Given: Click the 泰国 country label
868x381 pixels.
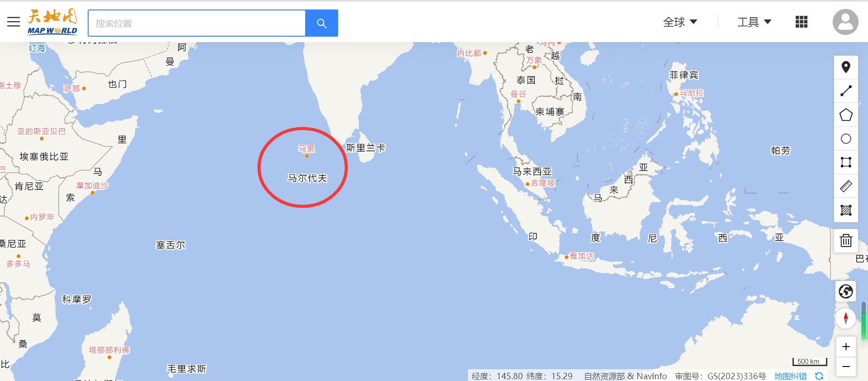Looking at the screenshot, I should click(526, 80).
